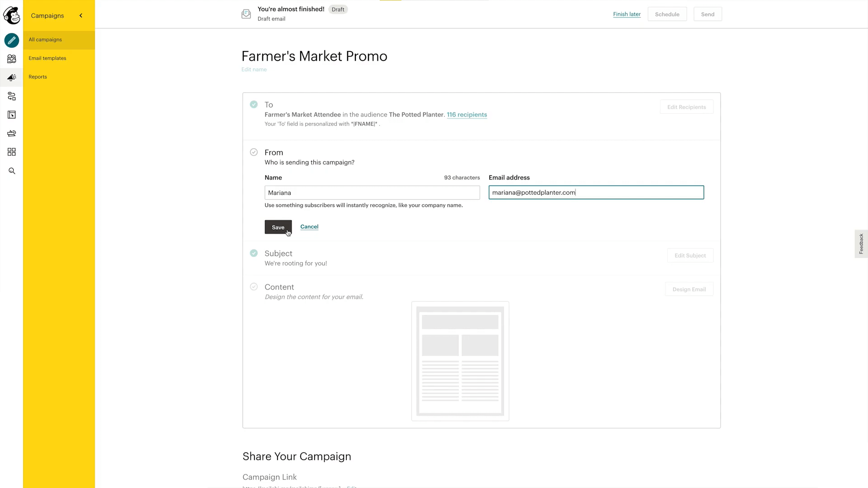Click the Subject section checkmark
The image size is (868, 488).
tap(254, 253)
